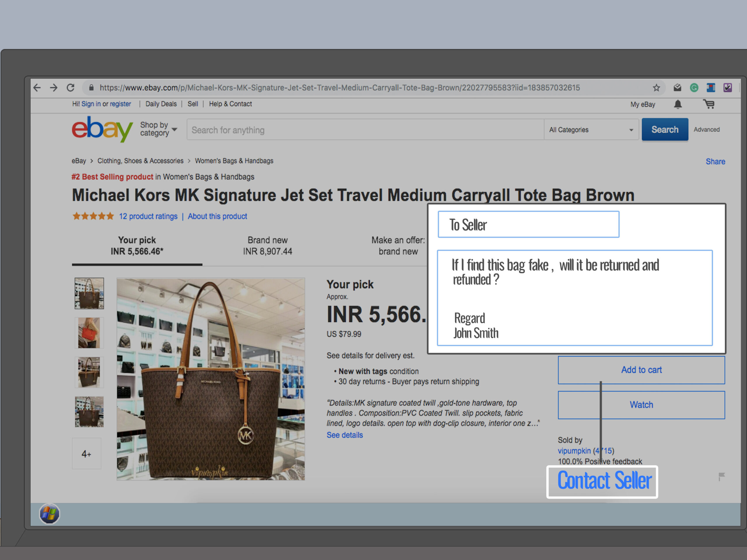Open the notifications bell icon
Screen dimensions: 747x560
tap(678, 104)
